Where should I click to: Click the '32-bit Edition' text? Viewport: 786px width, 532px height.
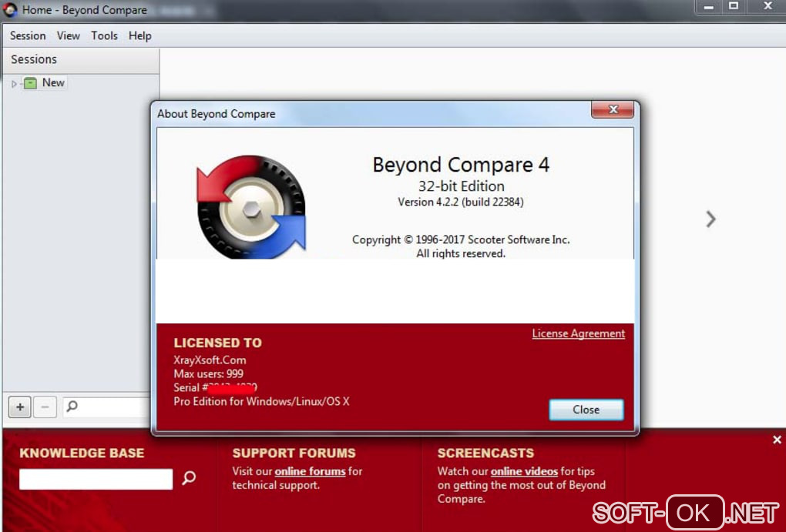461,186
